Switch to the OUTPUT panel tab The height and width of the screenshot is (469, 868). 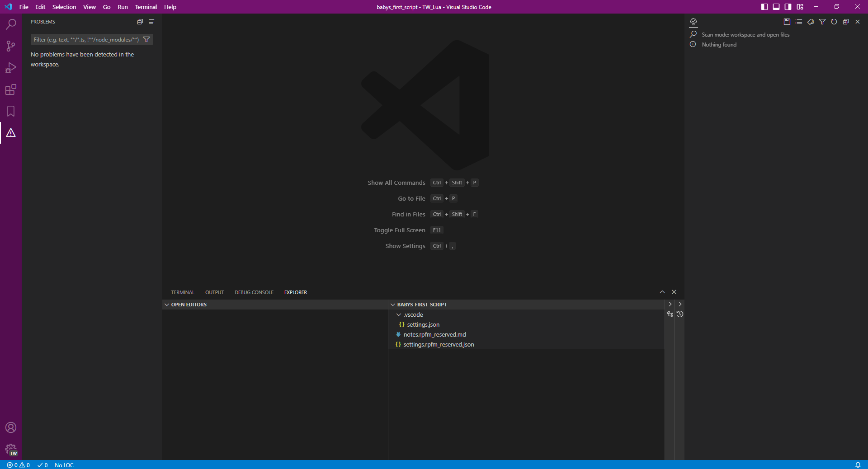214,292
